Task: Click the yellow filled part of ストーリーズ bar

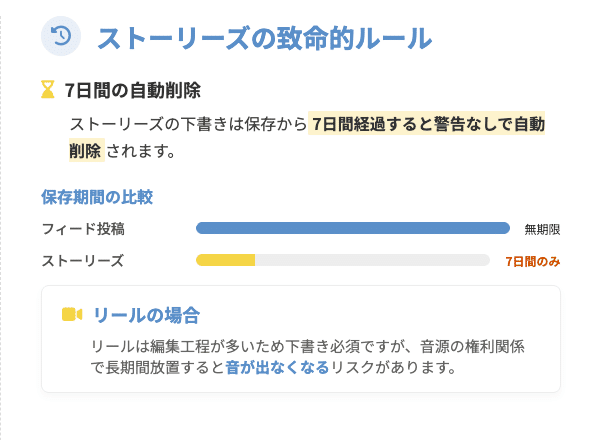Action: click(x=226, y=260)
